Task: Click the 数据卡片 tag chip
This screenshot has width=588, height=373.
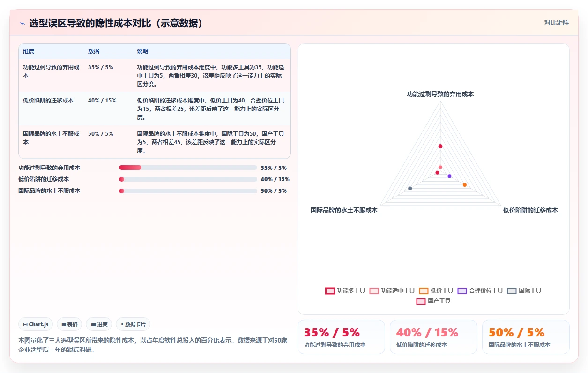Action: [133, 324]
